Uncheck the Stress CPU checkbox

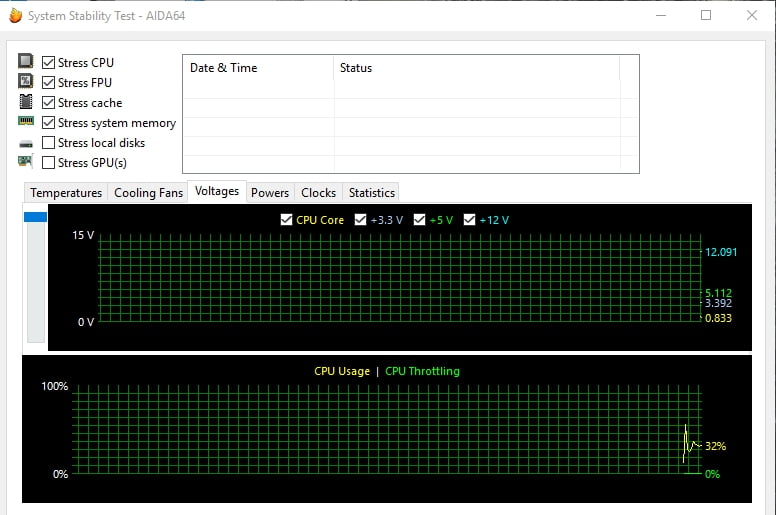48,62
